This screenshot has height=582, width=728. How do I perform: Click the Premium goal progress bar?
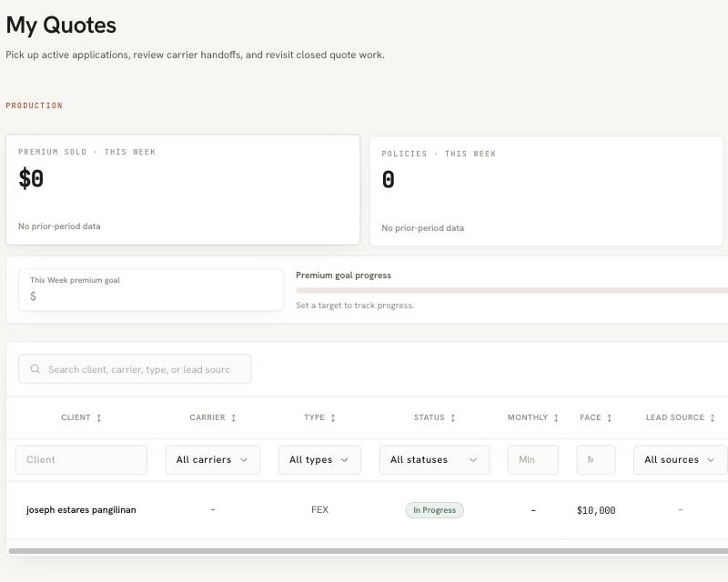tap(511, 290)
